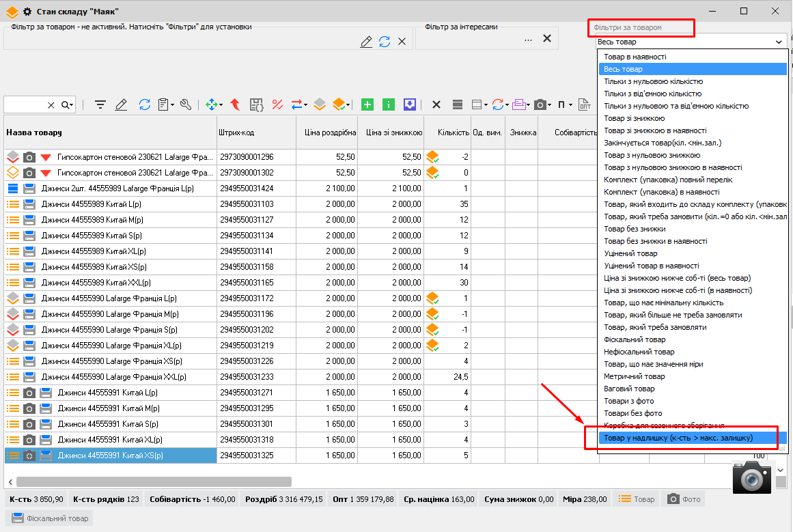The image size is (793, 532).
Task: Click the green info icon in the toolbar
Action: 389,104
